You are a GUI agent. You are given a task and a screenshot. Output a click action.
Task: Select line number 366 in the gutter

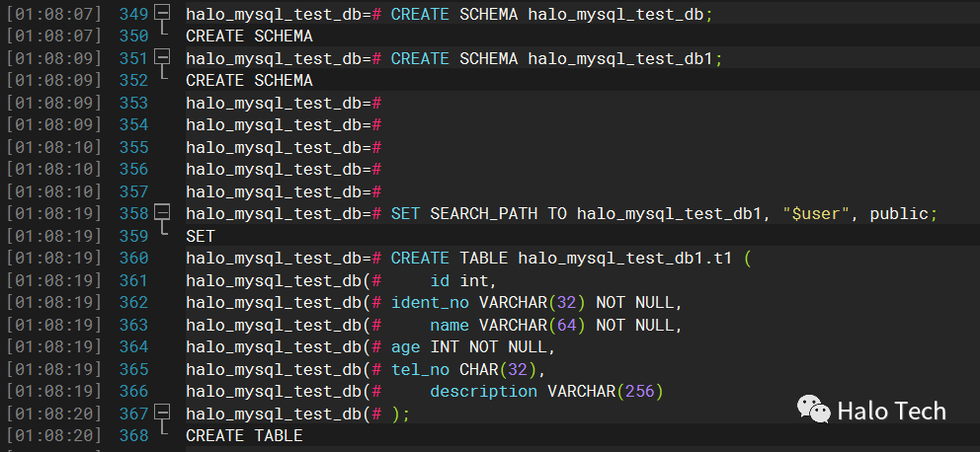pos(133,392)
